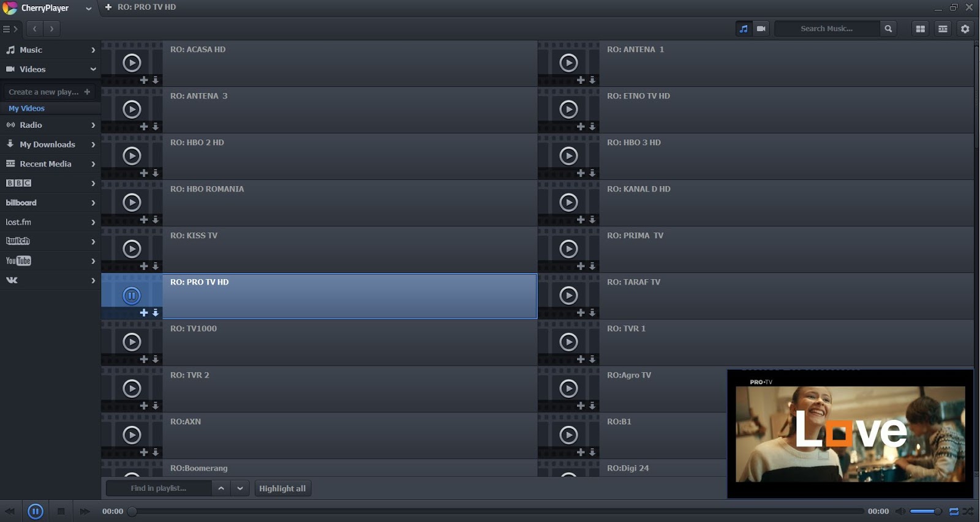
Task: Play RO: ANTENA 3 stream
Action: [132, 110]
